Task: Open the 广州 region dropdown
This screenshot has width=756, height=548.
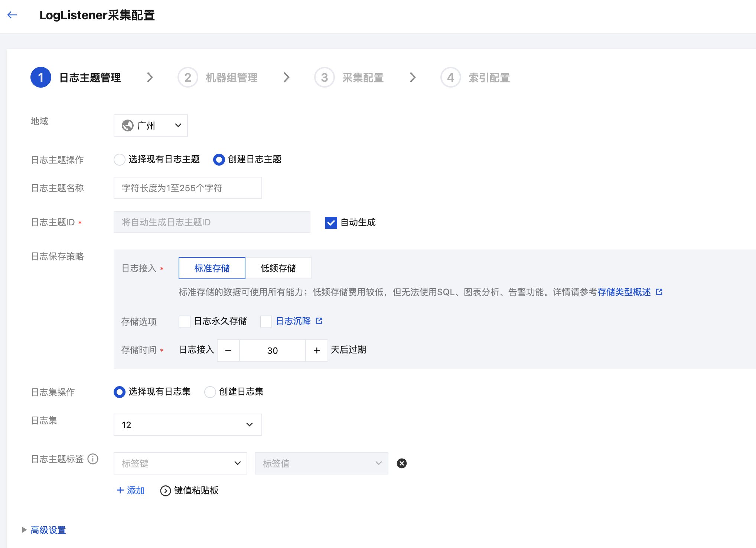Action: tap(151, 125)
